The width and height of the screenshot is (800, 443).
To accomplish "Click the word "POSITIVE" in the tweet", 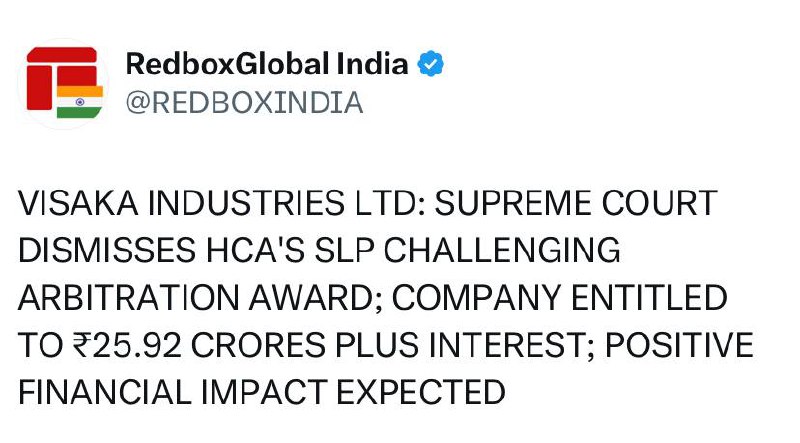I will [x=680, y=345].
